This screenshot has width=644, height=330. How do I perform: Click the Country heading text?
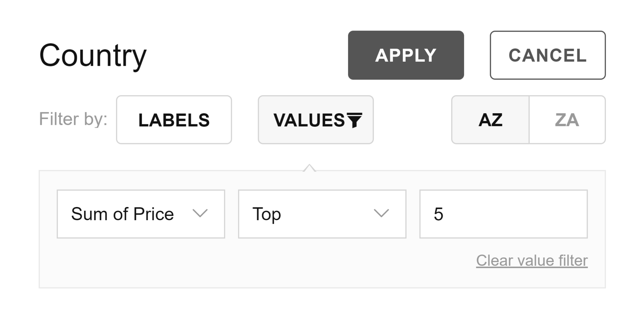(x=93, y=56)
